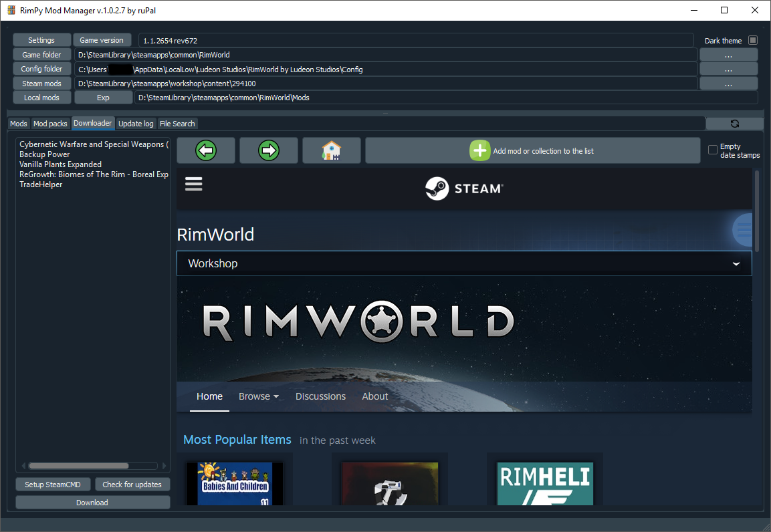The width and height of the screenshot is (771, 532).
Task: Go forward with the green right arrow
Action: pyautogui.click(x=268, y=150)
